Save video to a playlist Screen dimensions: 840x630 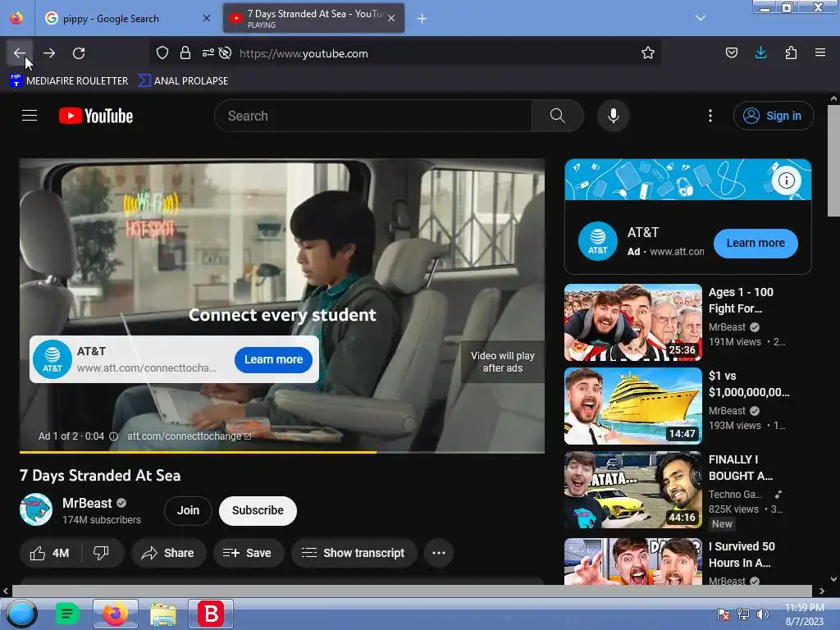248,553
